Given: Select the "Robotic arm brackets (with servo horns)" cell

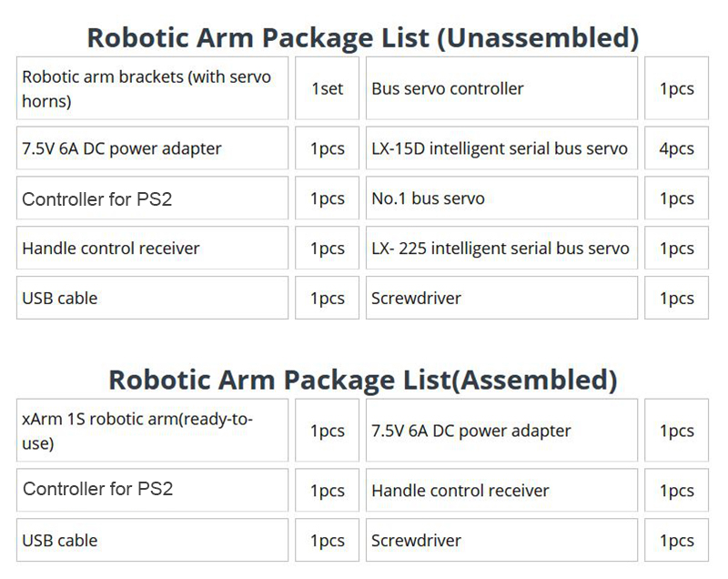Looking at the screenshot, I should tap(152, 88).
